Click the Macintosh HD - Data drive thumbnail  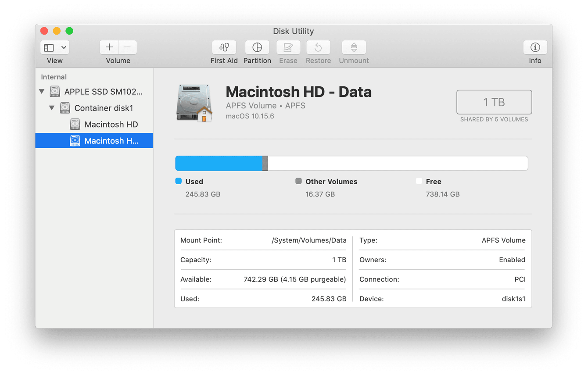pos(194,102)
